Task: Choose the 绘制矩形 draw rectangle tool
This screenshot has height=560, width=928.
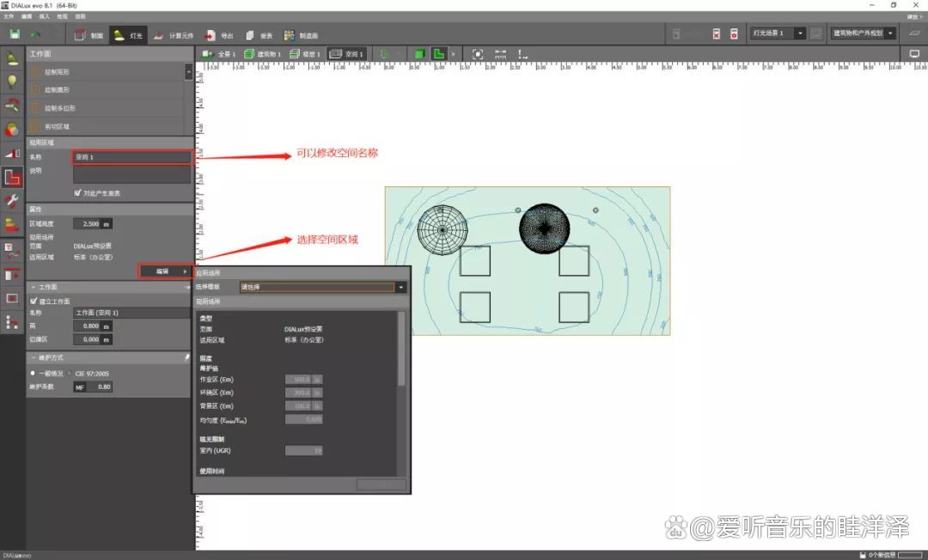Action: 107,71
